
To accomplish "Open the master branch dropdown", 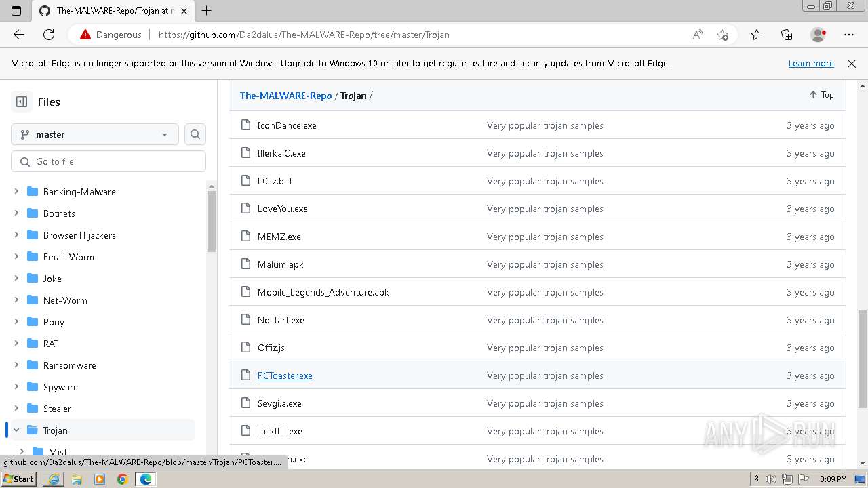I will click(95, 134).
